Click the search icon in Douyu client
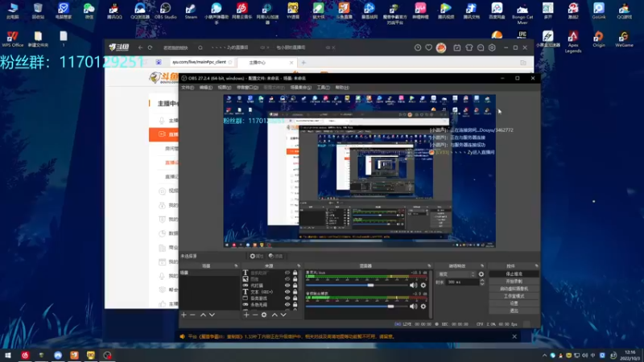The height and width of the screenshot is (362, 644). click(x=200, y=47)
